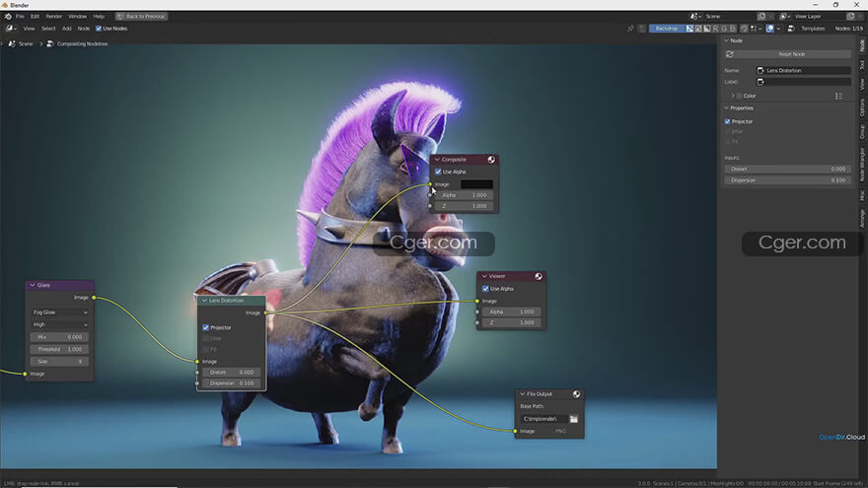Viewport: 868px width, 488px height.
Task: Toggle the Backdrop button
Action: coord(667,29)
